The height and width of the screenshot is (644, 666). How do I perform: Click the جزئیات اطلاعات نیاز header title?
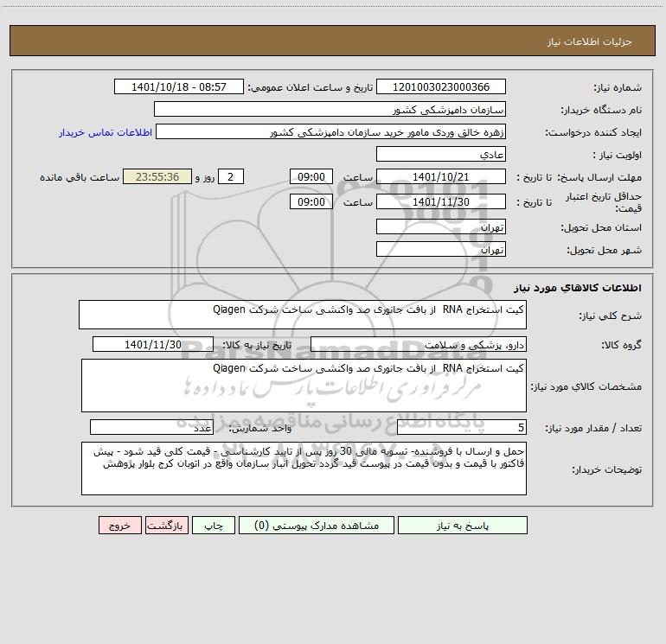click(590, 41)
